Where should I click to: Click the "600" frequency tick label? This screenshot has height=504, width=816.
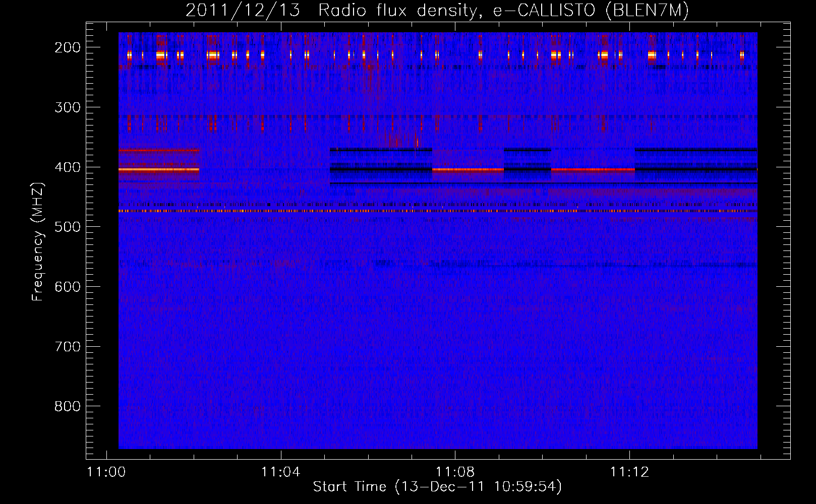(68, 287)
